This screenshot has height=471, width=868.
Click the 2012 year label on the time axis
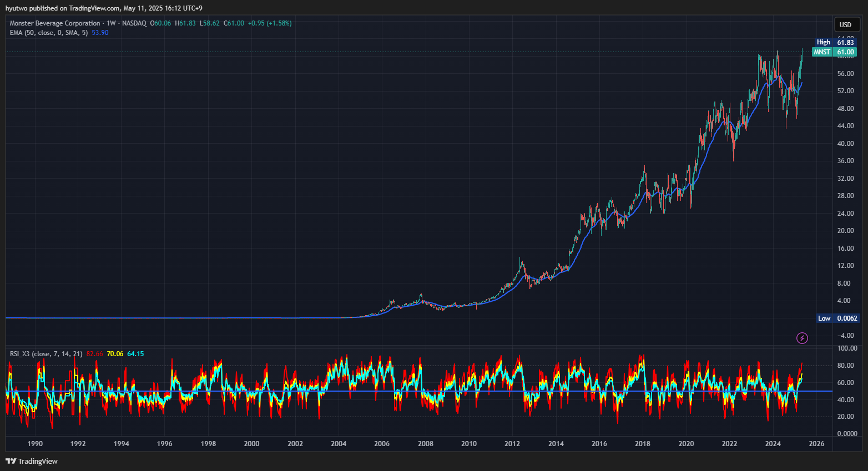(x=512, y=444)
